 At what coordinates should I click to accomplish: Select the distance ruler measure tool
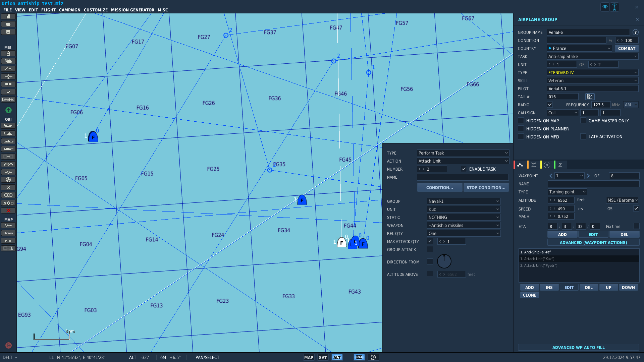(8, 241)
